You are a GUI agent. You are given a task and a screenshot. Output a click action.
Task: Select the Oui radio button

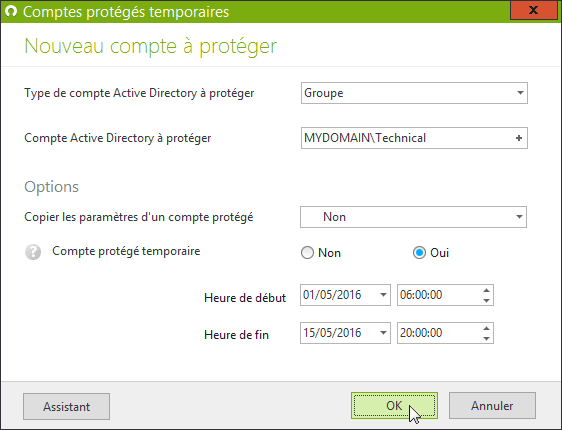pyautogui.click(x=419, y=253)
